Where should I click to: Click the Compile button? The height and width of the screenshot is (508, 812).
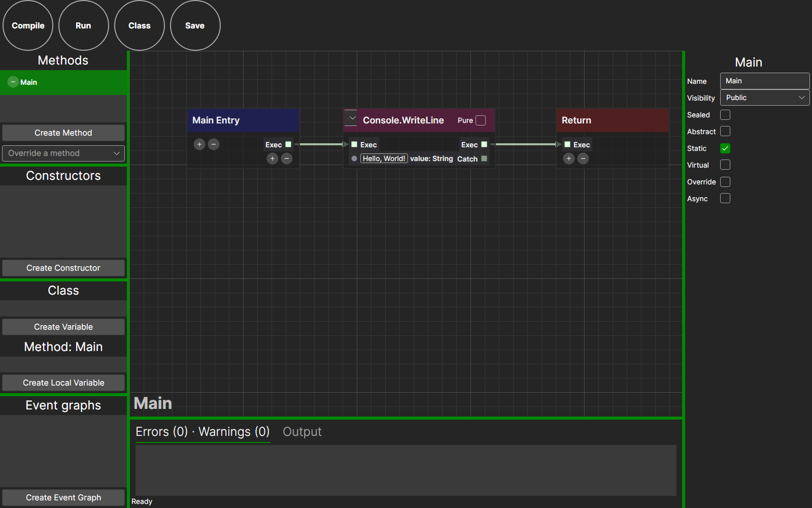28,25
